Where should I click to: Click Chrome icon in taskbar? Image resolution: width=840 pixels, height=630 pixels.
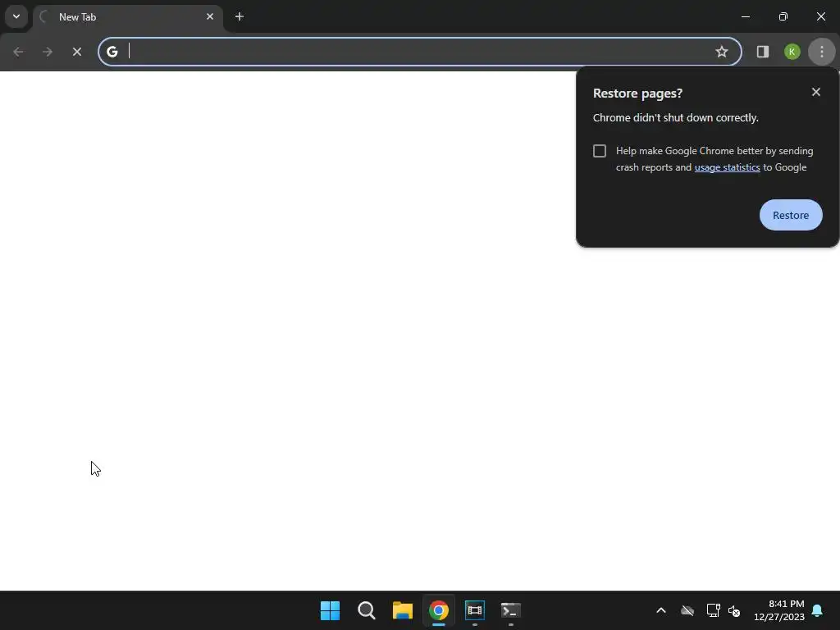coord(439,610)
